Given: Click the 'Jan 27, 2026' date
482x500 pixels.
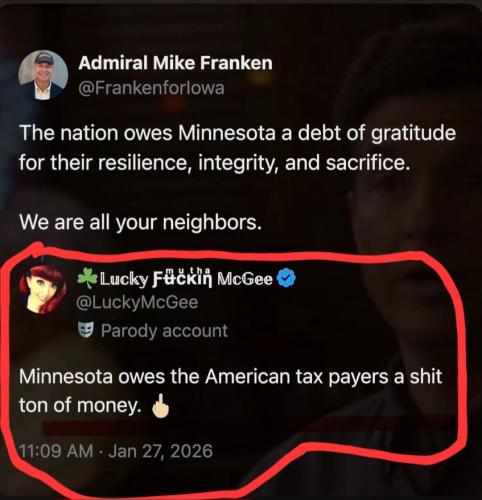Looking at the screenshot, I should pos(161,451).
